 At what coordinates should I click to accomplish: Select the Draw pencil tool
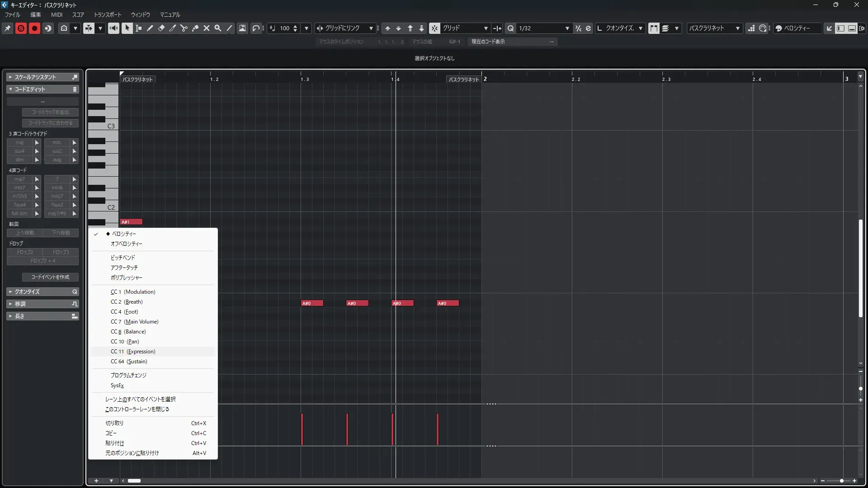(x=150, y=28)
